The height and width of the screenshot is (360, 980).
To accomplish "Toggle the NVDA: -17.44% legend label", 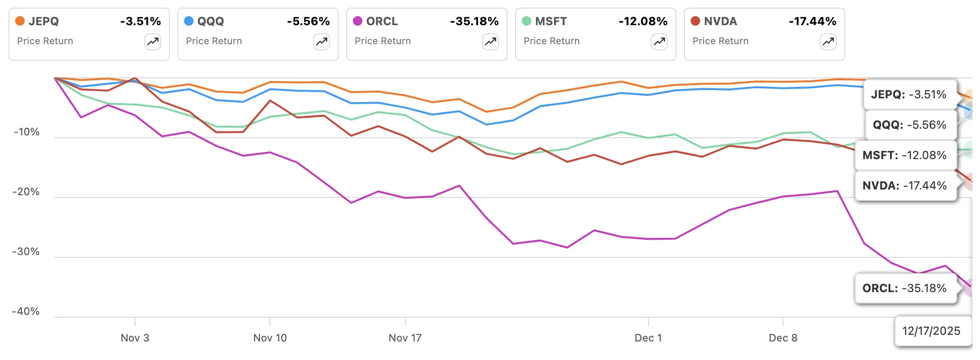I will pyautogui.click(x=906, y=185).
